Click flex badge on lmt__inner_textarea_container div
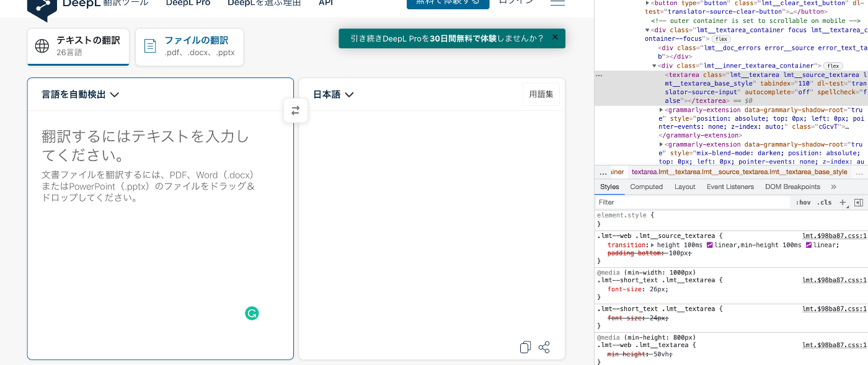 click(x=833, y=66)
